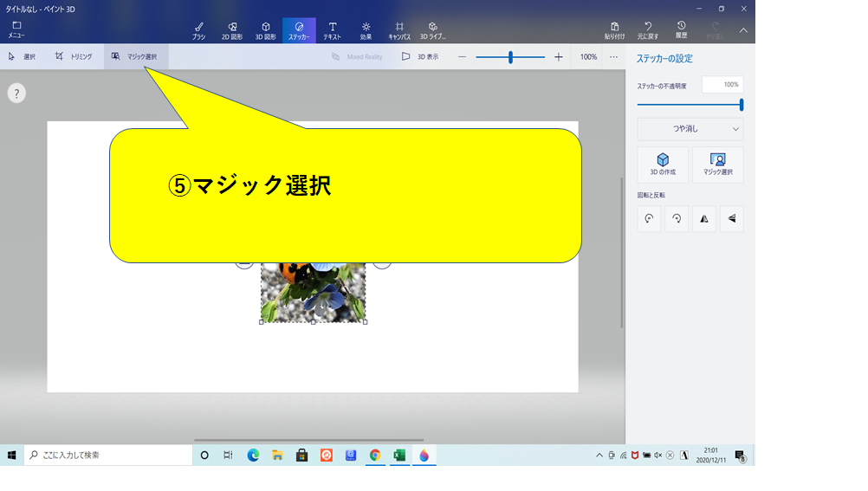
Task: Open the 履歴 (History) panel
Action: tap(682, 30)
